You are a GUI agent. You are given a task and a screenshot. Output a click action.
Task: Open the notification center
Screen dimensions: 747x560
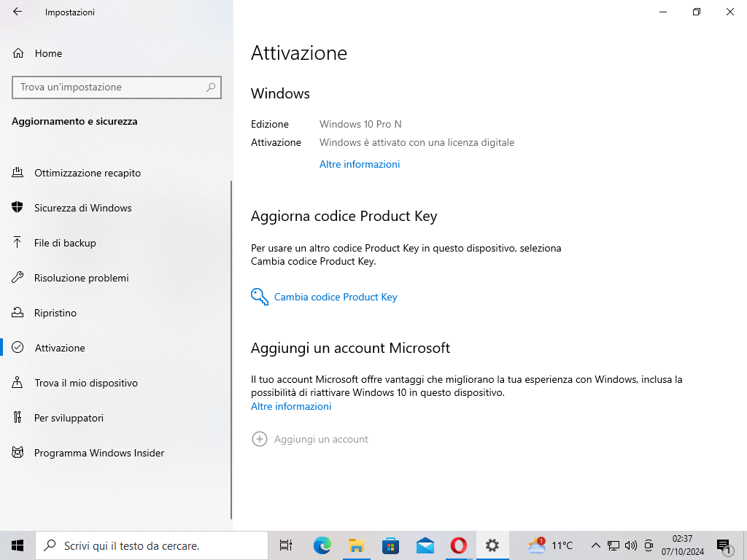click(724, 546)
